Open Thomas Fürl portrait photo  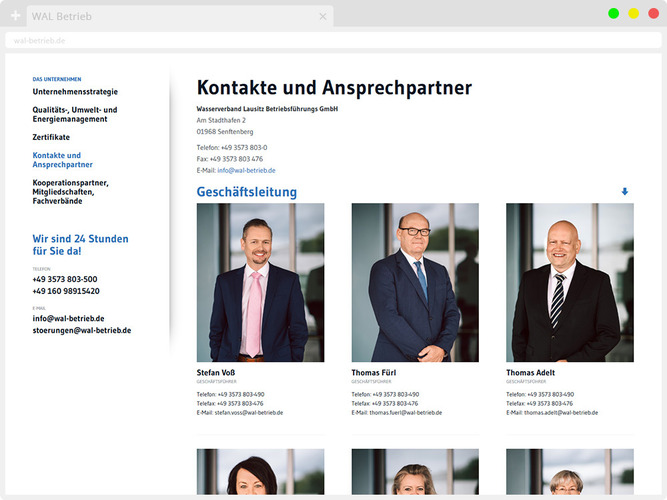(415, 282)
